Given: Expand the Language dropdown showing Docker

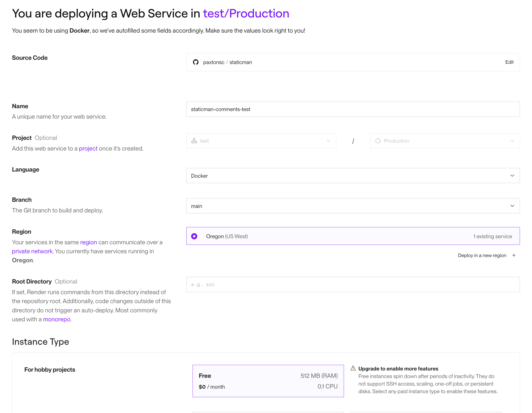Looking at the screenshot, I should (353, 176).
